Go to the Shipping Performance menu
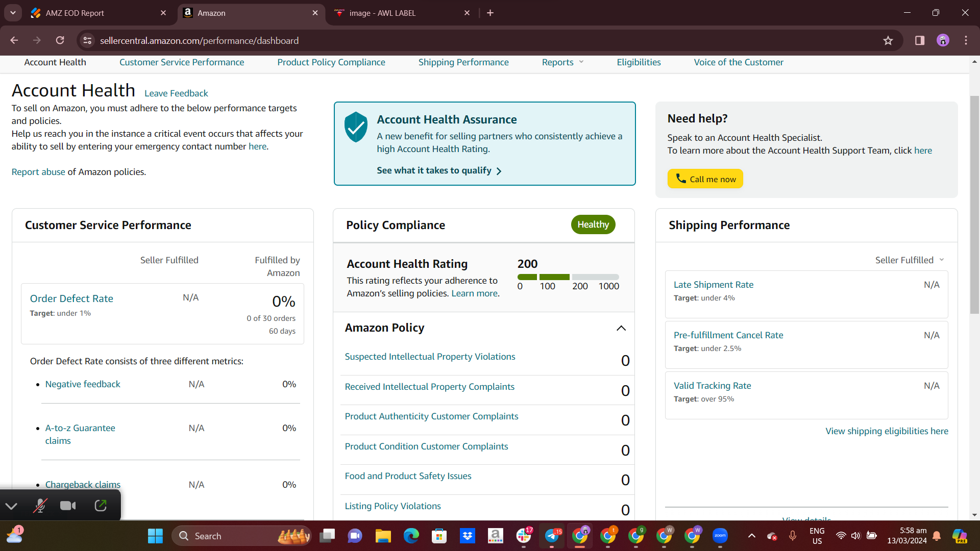980x551 pixels. point(463,62)
